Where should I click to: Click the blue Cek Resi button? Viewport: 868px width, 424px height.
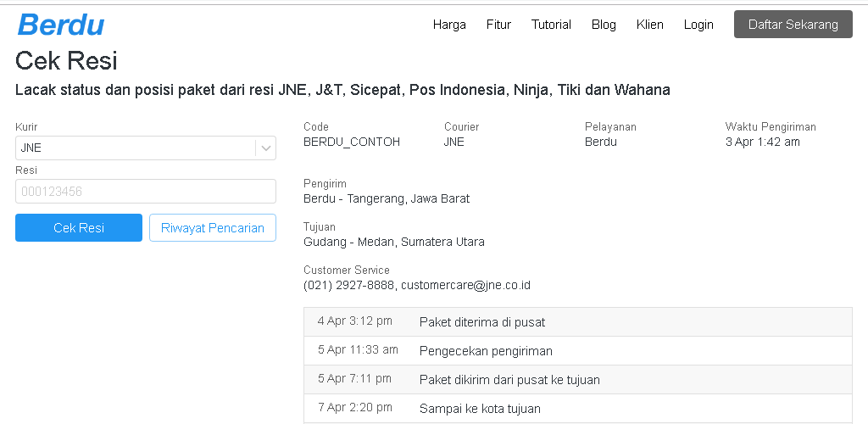coord(79,227)
